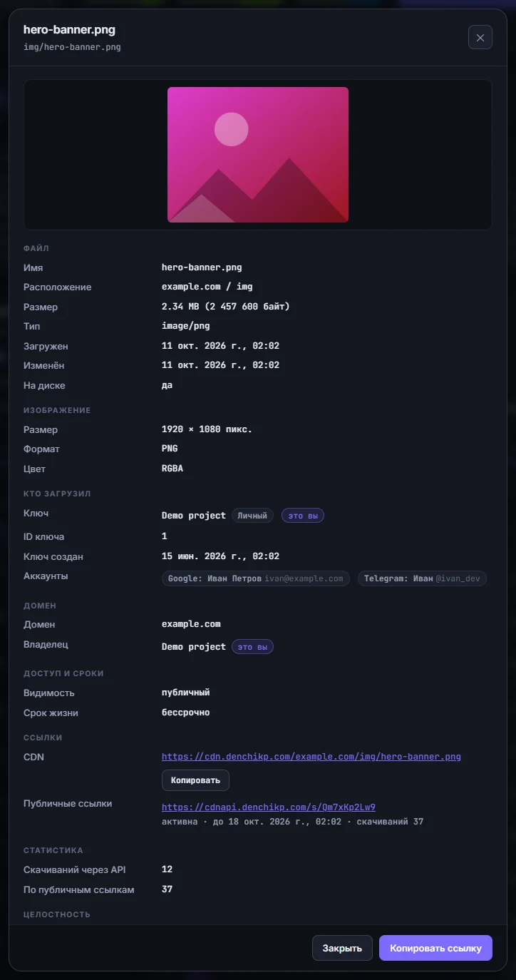
Task: Click the path img/hero-banner.png
Action: [72, 47]
